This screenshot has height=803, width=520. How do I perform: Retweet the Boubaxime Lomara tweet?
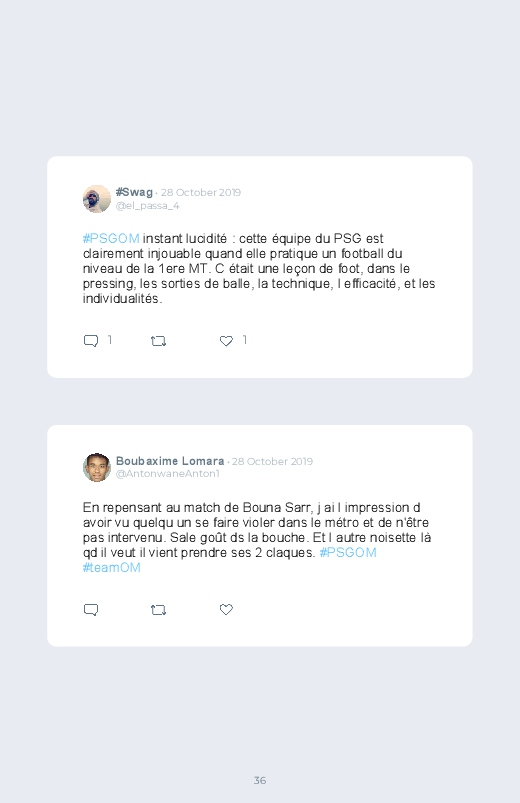click(x=158, y=610)
